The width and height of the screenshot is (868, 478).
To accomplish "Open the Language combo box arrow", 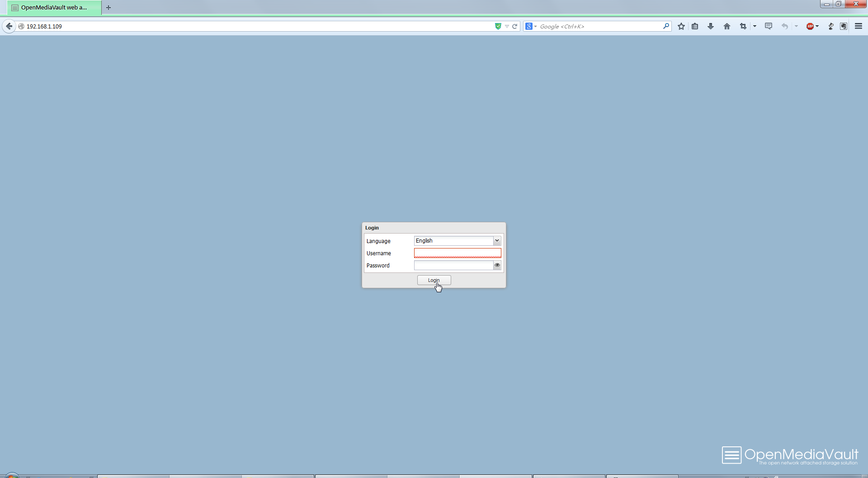I will [497, 241].
